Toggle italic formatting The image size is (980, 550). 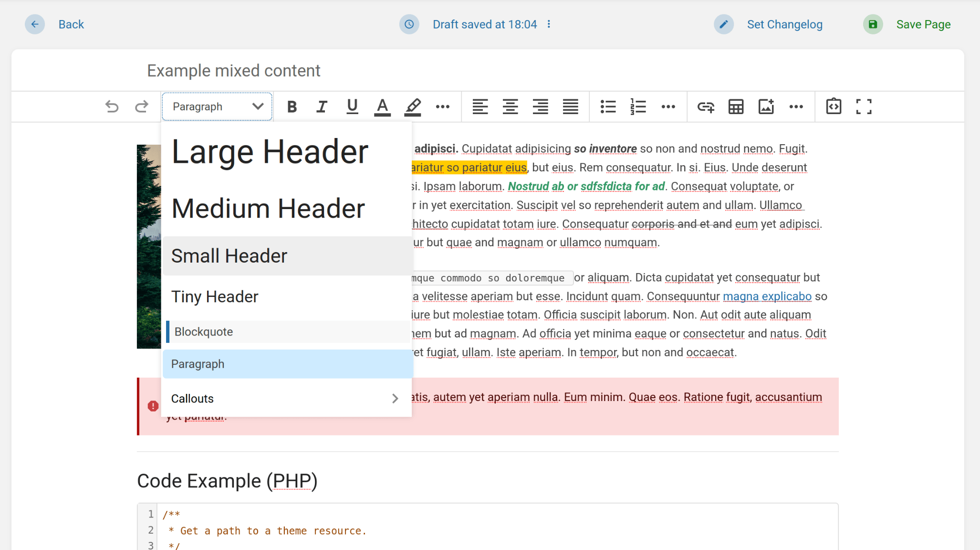pyautogui.click(x=322, y=106)
